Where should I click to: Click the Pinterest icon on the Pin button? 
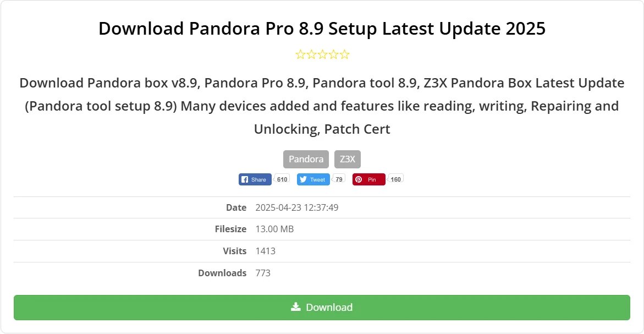359,179
